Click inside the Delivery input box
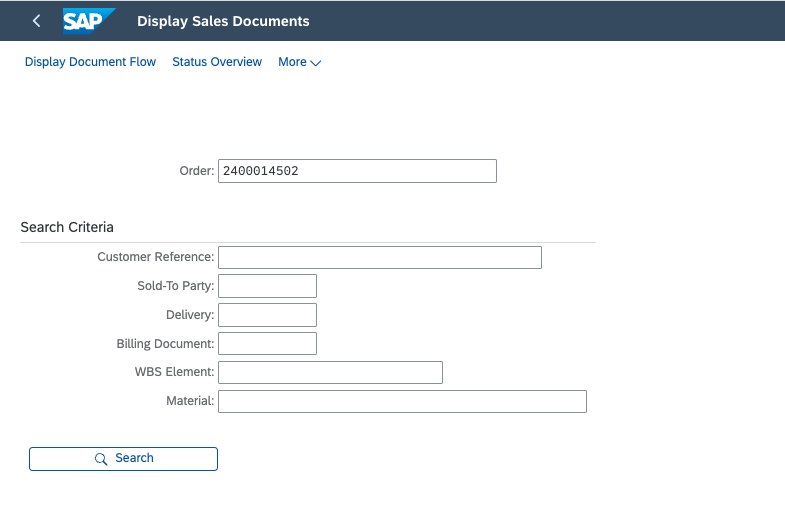This screenshot has width=785, height=518. [267, 315]
